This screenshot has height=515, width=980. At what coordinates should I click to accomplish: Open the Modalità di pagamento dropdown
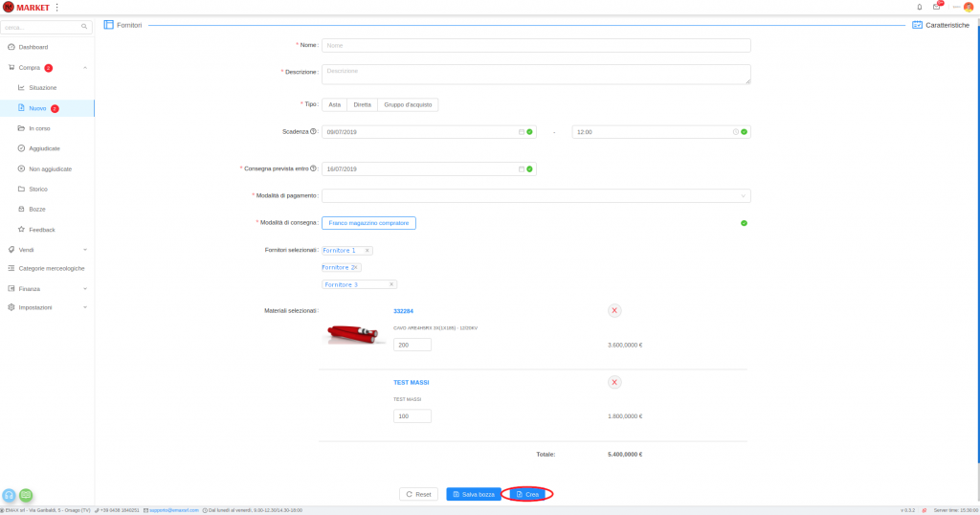[x=536, y=195]
